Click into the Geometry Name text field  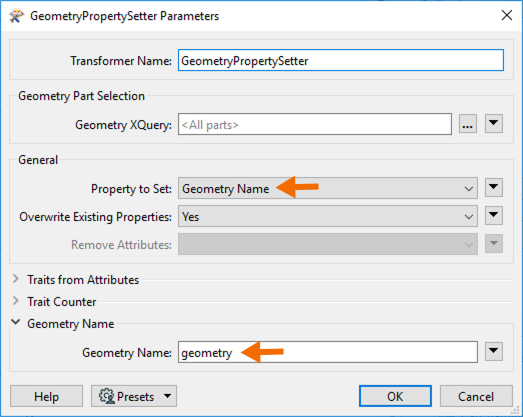click(328, 352)
